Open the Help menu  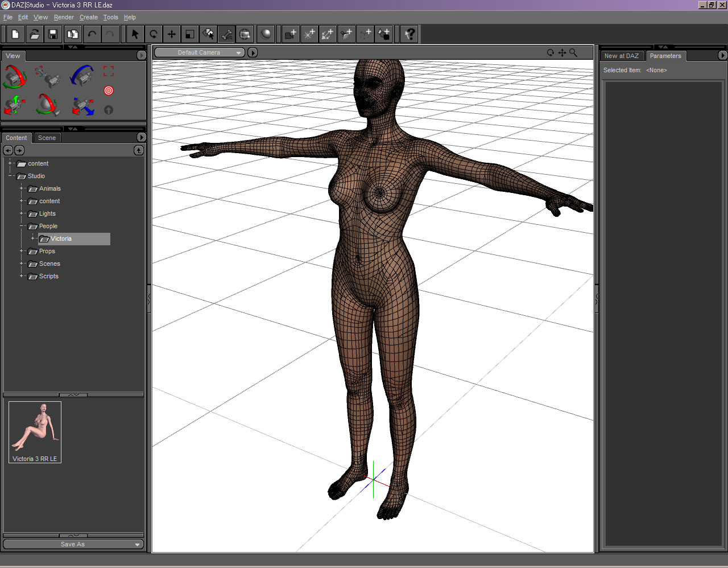[x=130, y=17]
